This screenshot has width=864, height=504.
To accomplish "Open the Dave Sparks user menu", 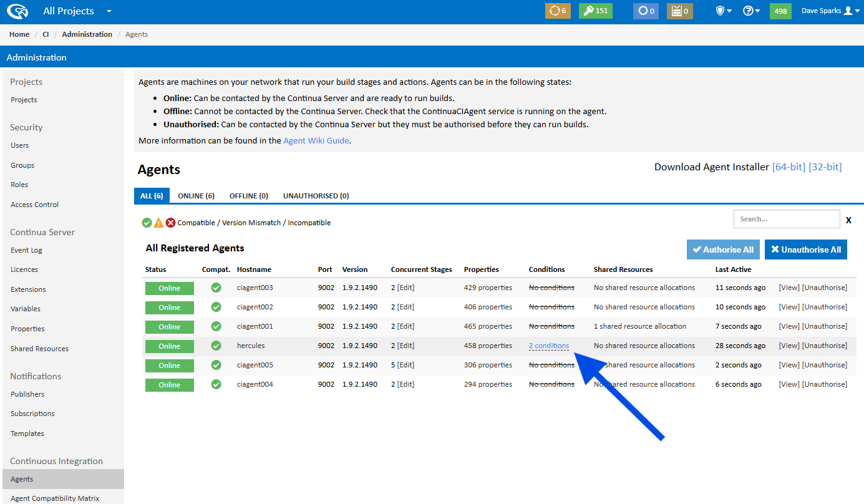I will point(830,11).
